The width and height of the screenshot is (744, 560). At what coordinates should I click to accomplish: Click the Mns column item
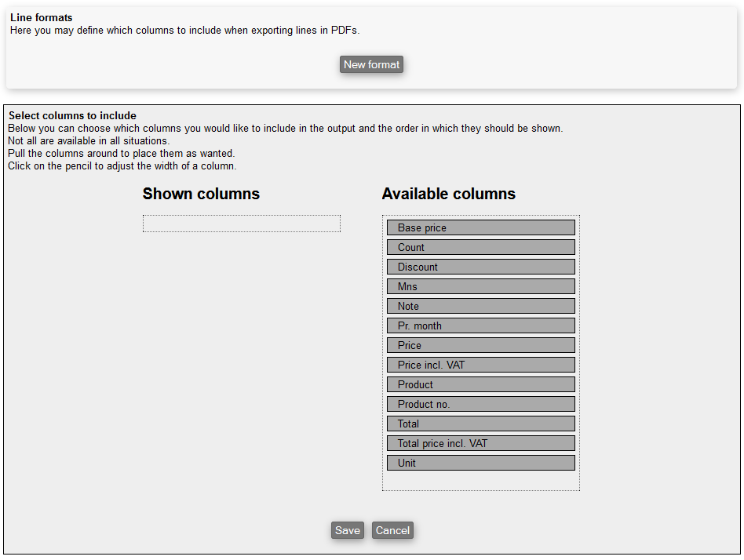point(480,286)
